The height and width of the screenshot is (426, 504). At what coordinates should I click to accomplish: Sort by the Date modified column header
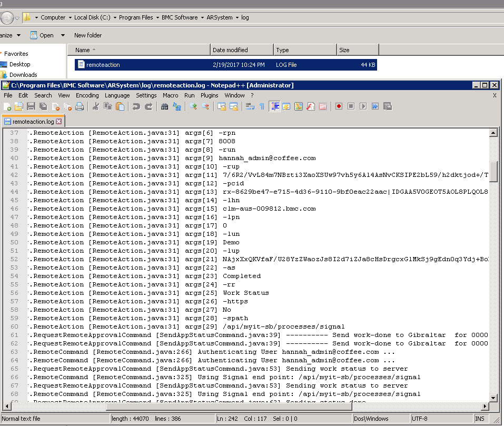[x=242, y=50]
